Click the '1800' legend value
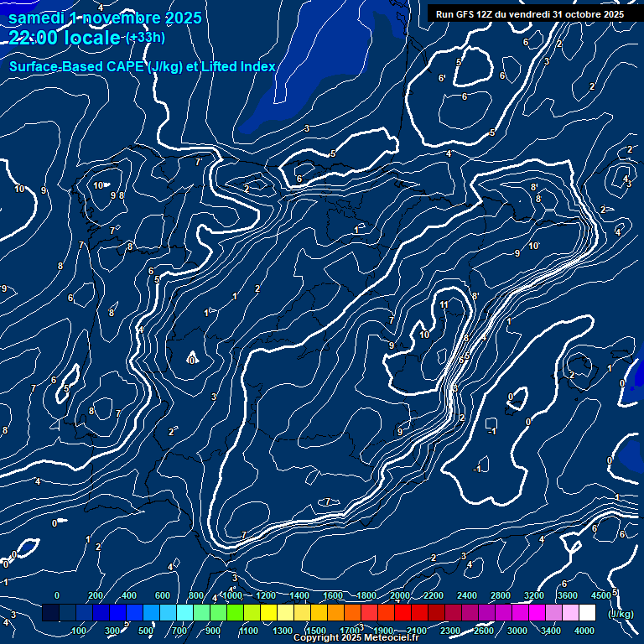The image size is (644, 644). point(366,595)
